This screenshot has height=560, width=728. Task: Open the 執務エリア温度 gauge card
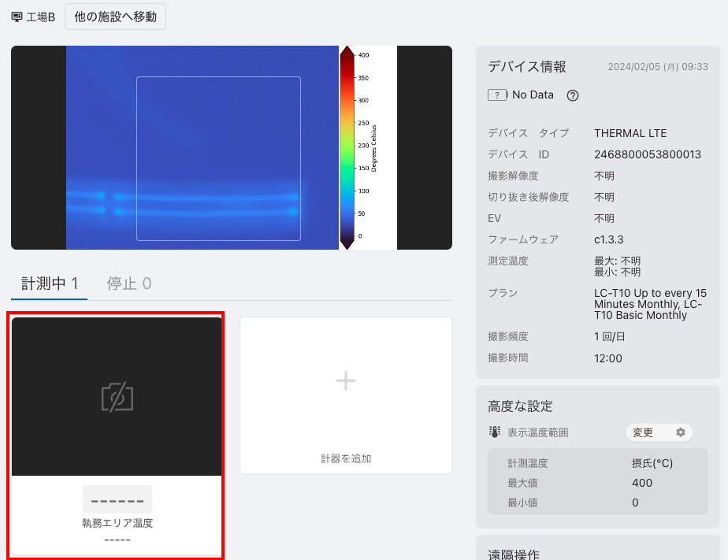pyautogui.click(x=117, y=436)
